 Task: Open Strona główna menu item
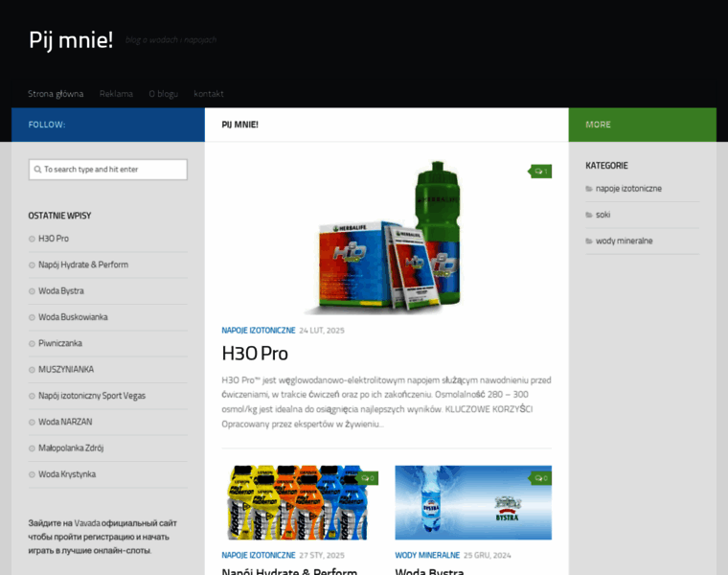[x=56, y=94]
